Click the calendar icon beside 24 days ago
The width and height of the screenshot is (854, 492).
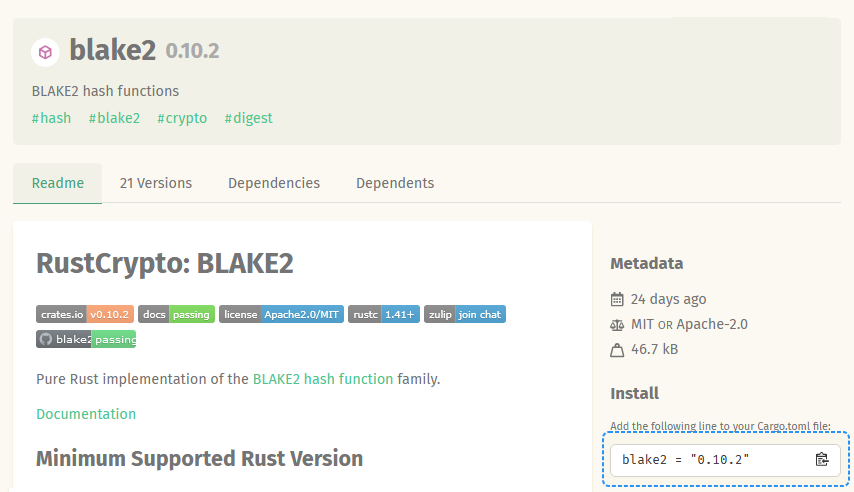[617, 299]
